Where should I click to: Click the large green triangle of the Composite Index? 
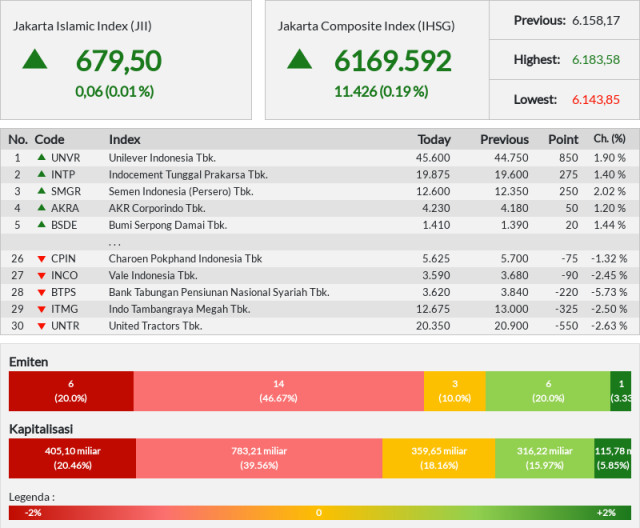300,59
